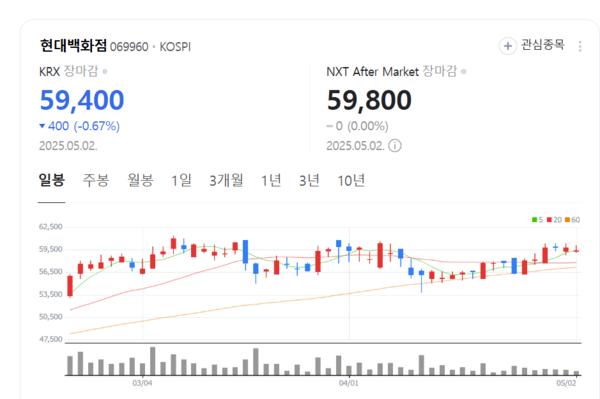Select the 일봉 chart tab
The image size is (600, 399).
tap(52, 180)
